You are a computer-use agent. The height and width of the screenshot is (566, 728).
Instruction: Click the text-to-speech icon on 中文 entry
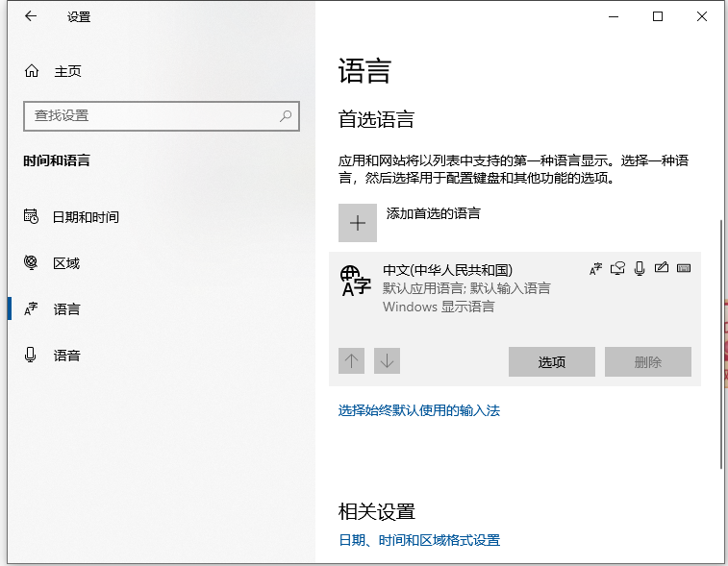coord(618,268)
